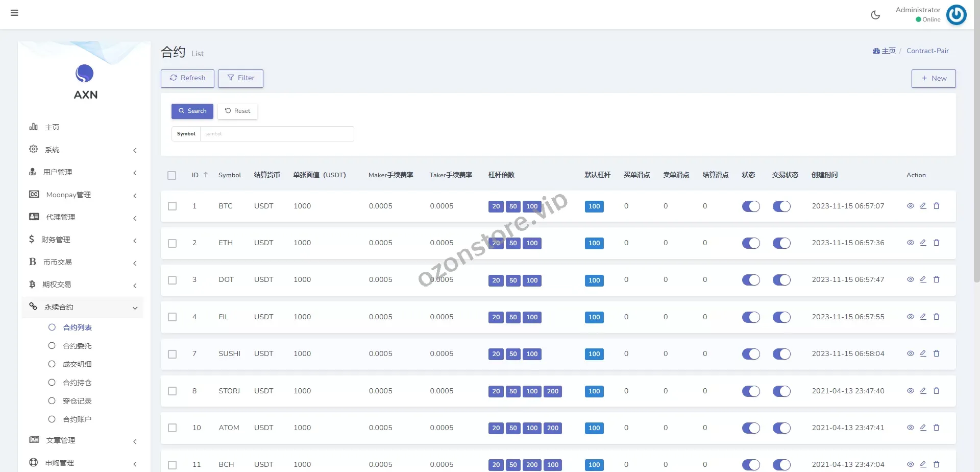Toggle 交易状态 switch for FIL row
Image resolution: width=980 pixels, height=472 pixels.
pos(781,317)
